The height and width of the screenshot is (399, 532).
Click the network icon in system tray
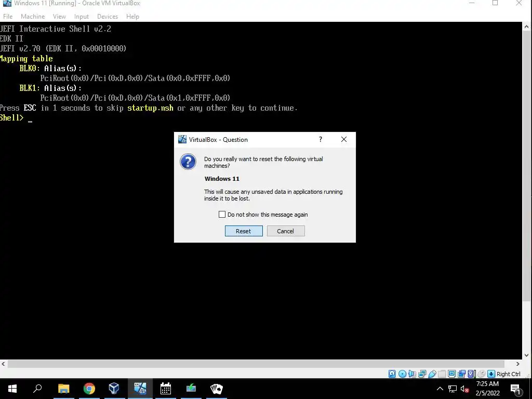pyautogui.click(x=453, y=389)
